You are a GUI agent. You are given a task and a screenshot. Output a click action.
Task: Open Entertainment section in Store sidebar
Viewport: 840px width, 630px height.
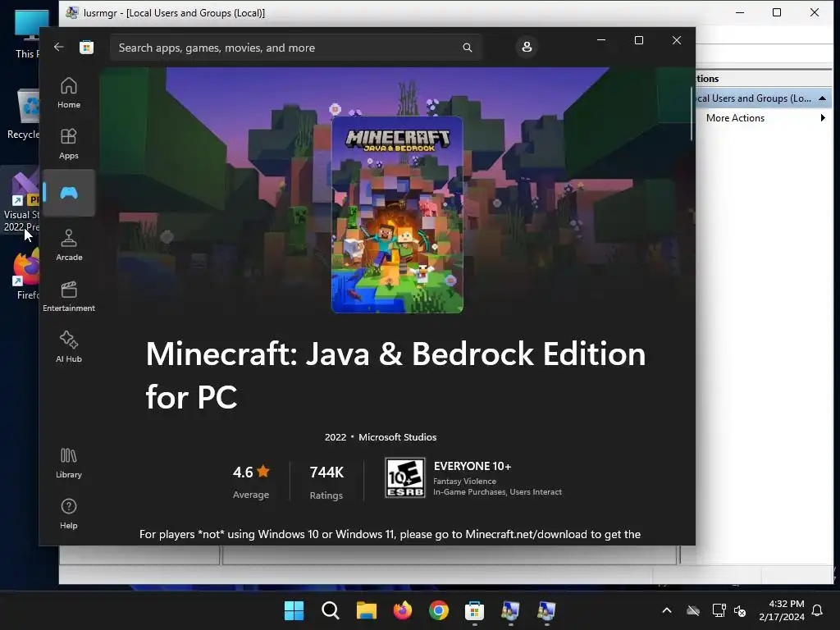pos(69,295)
